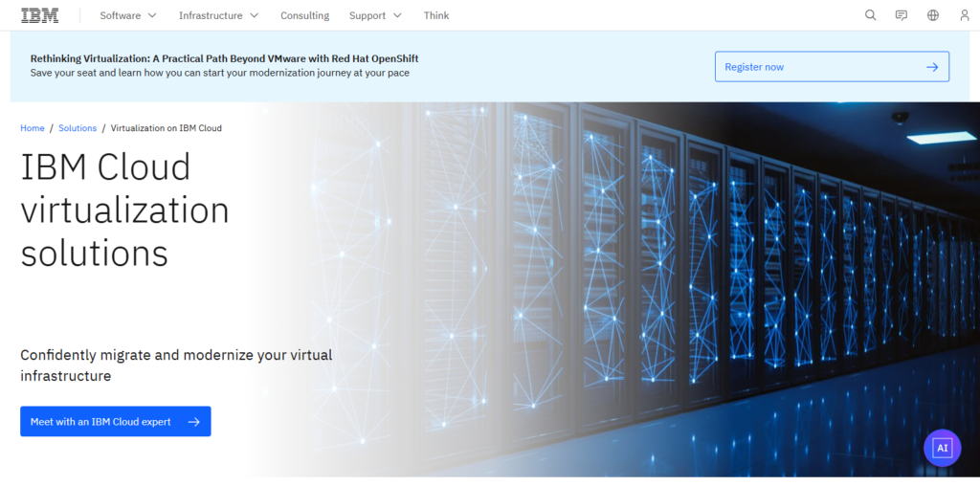The width and height of the screenshot is (980, 486).
Task: Open the Consulting menu item
Action: click(x=304, y=15)
